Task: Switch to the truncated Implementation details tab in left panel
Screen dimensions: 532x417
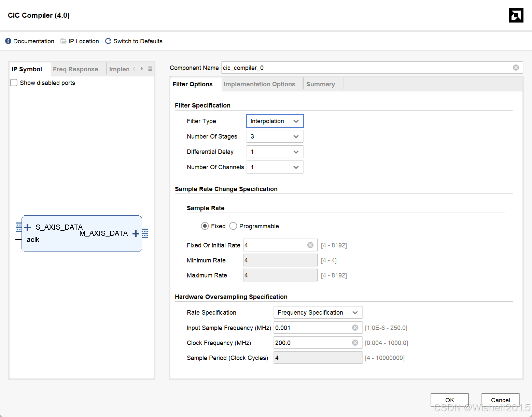Action: 119,69
